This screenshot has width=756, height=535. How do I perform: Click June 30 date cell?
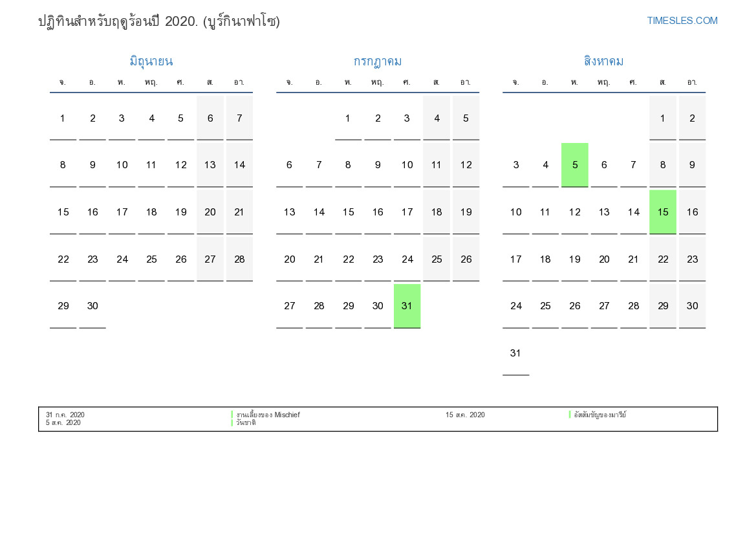click(92, 306)
